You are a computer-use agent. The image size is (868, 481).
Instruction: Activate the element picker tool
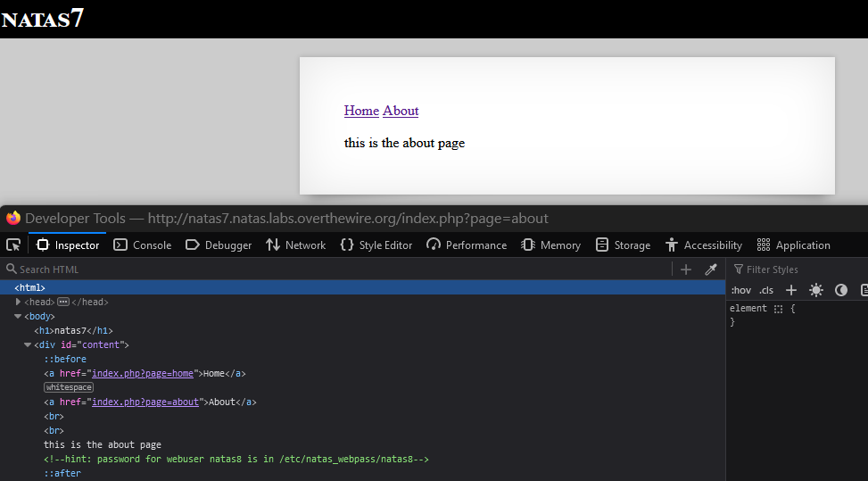(13, 245)
